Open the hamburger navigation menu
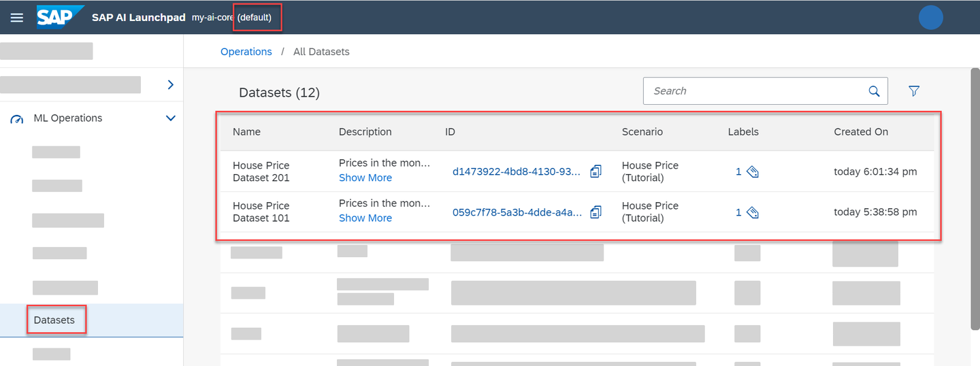 [17, 18]
